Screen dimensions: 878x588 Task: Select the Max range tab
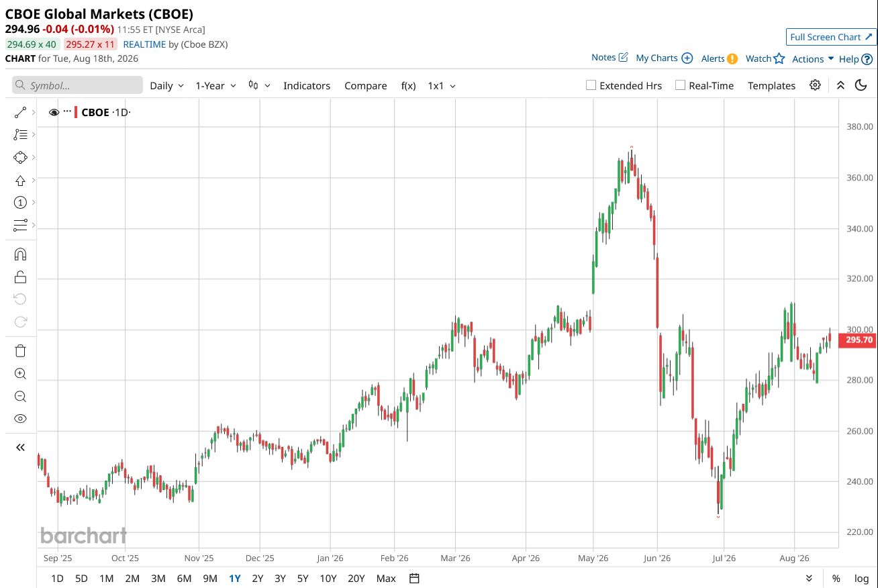(x=386, y=579)
